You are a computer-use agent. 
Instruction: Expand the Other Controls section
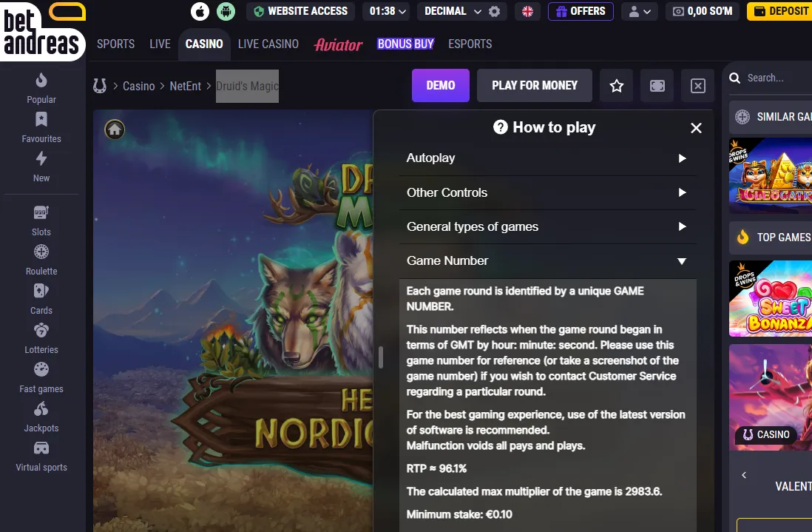pos(547,192)
